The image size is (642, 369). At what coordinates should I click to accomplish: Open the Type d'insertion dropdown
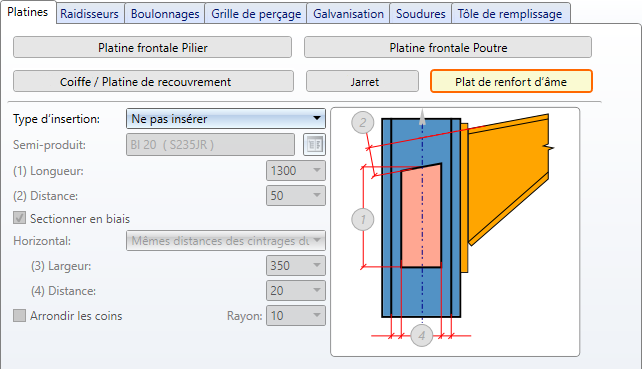click(x=226, y=119)
